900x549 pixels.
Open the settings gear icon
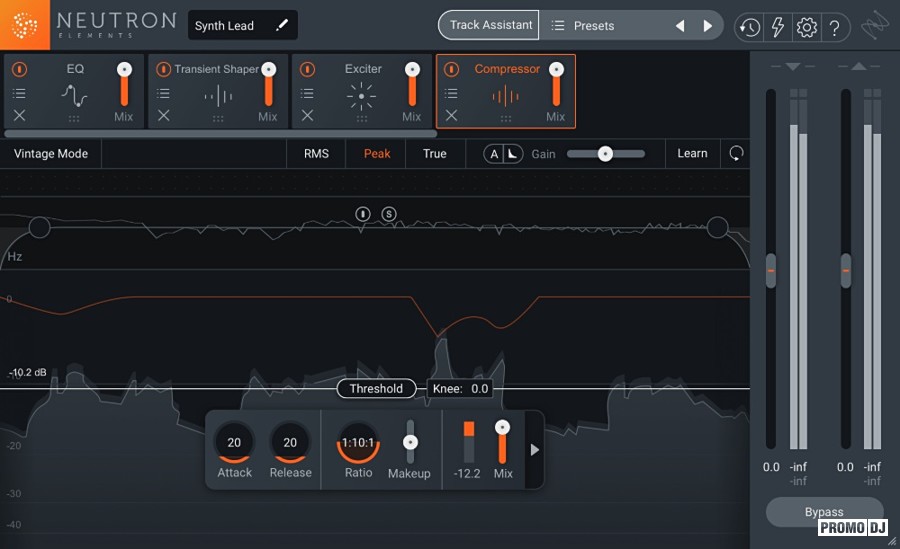tap(806, 27)
